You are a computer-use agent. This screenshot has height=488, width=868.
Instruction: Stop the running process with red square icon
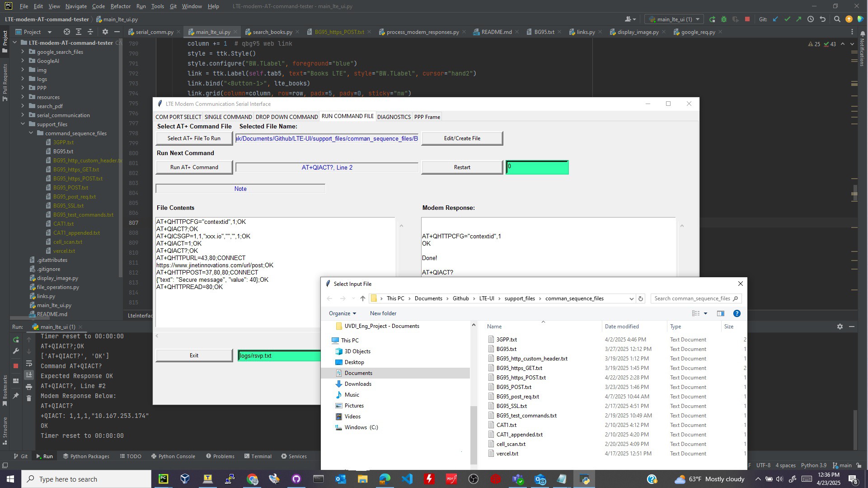click(748, 19)
